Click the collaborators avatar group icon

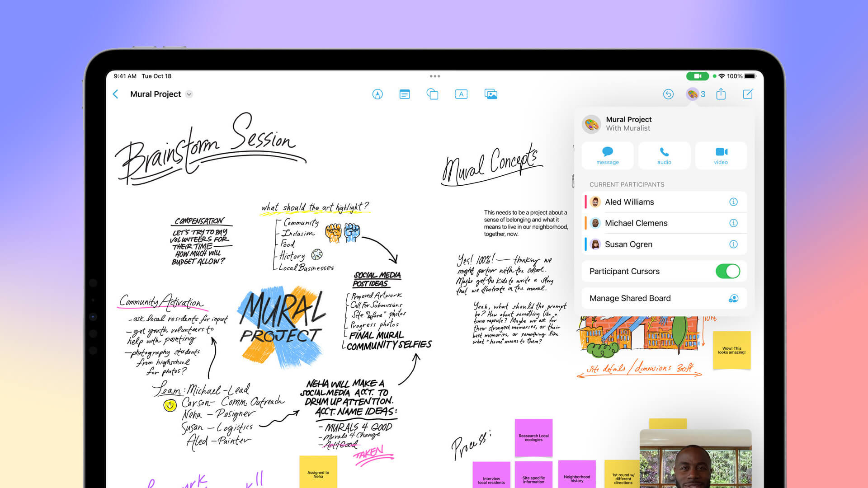[x=693, y=94]
